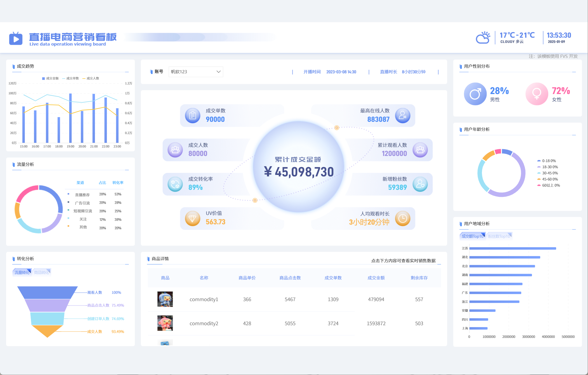The height and width of the screenshot is (375, 588).
Task: Click the average watch time clock icon
Action: pos(403,218)
